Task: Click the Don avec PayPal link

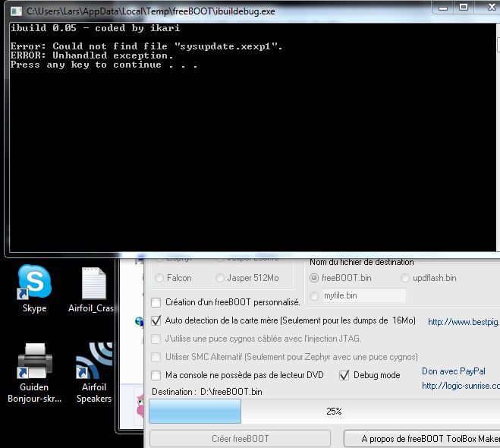Action: [x=454, y=371]
